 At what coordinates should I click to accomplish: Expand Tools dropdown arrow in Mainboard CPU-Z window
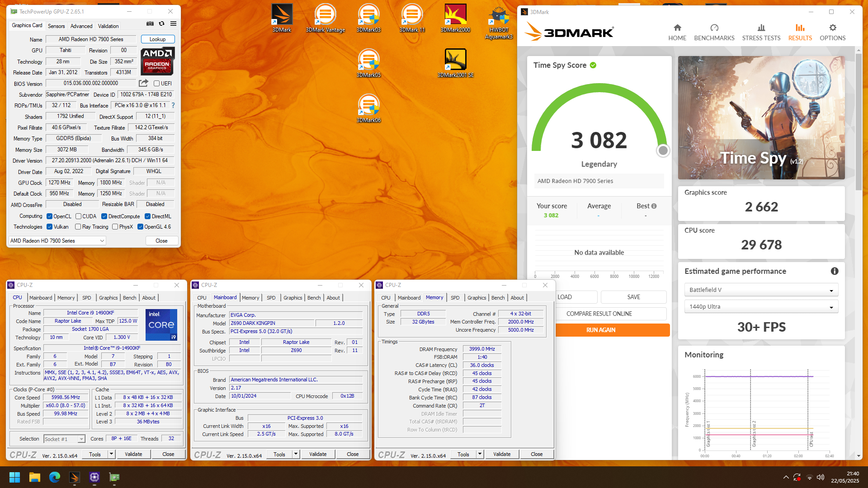(296, 454)
